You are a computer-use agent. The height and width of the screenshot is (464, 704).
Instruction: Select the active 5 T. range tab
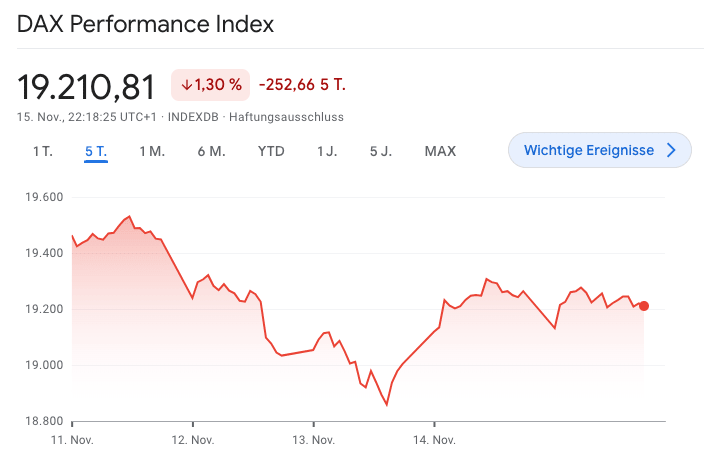tap(96, 151)
